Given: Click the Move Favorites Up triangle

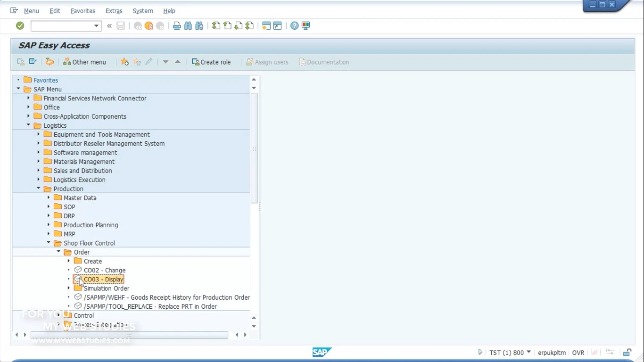Looking at the screenshot, I should tap(178, 62).
